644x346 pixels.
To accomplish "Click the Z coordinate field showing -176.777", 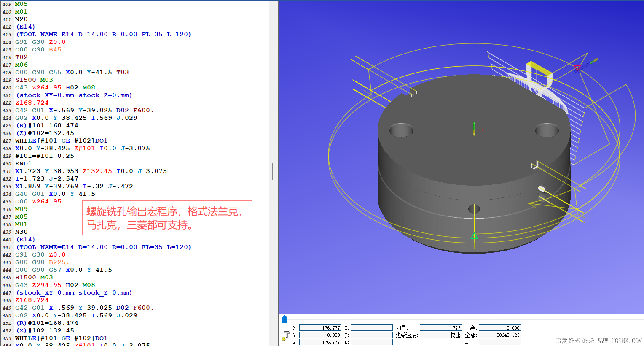I will coord(320,342).
